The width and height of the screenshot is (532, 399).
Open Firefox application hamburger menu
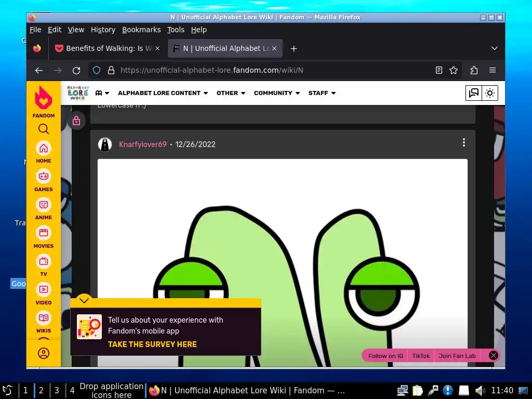(x=493, y=70)
